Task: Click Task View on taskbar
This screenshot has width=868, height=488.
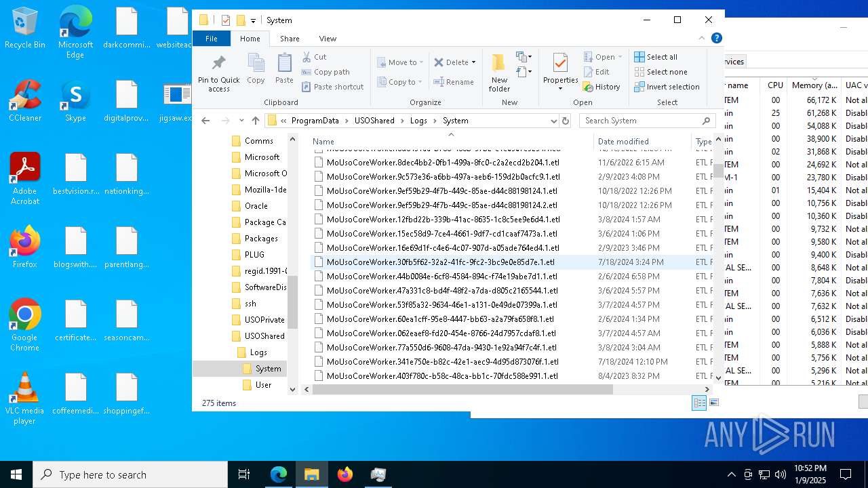Action: [x=244, y=474]
